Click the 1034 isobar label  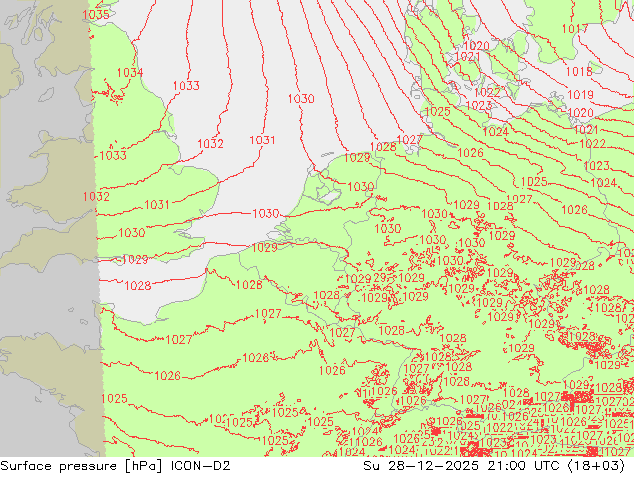point(130,73)
